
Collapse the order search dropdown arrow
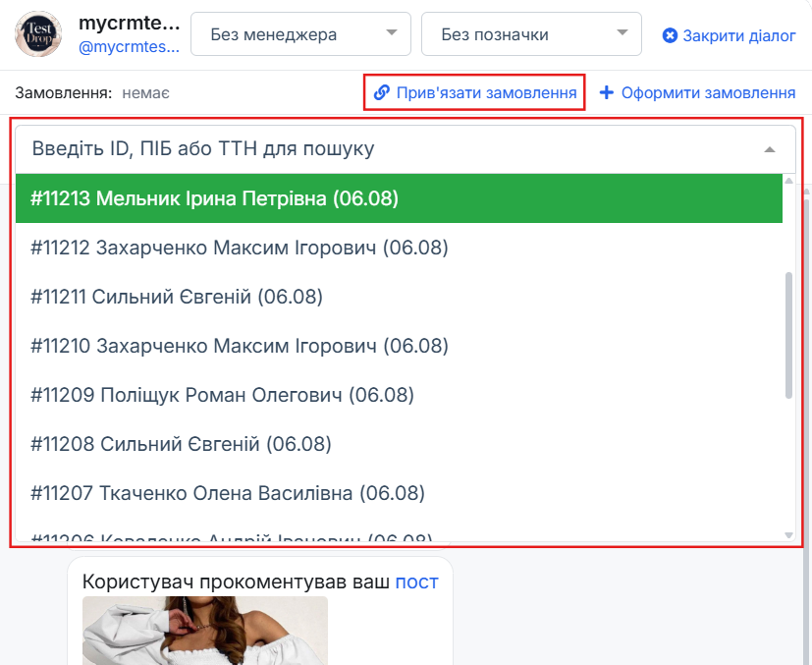[770, 149]
